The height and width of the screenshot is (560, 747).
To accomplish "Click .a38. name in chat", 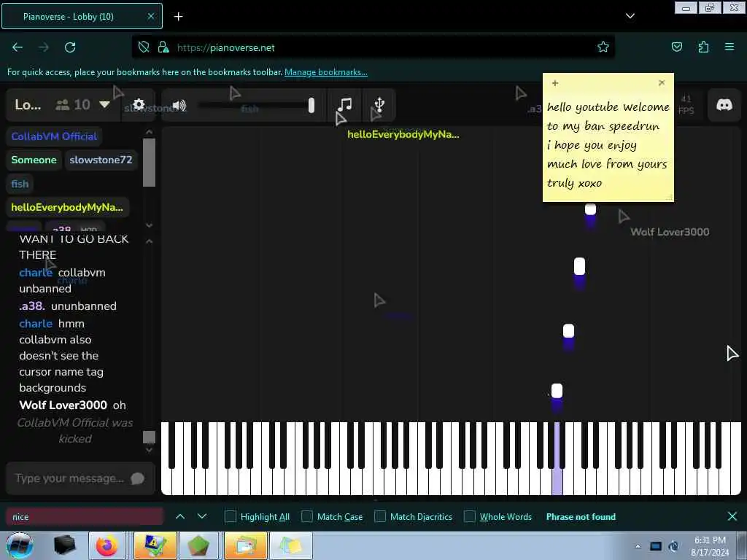I will coord(32,306).
